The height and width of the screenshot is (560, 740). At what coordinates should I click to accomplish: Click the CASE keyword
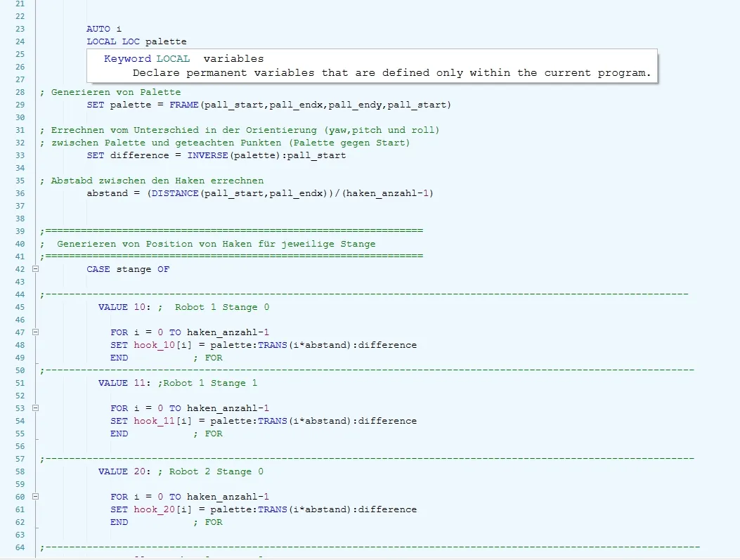98,269
